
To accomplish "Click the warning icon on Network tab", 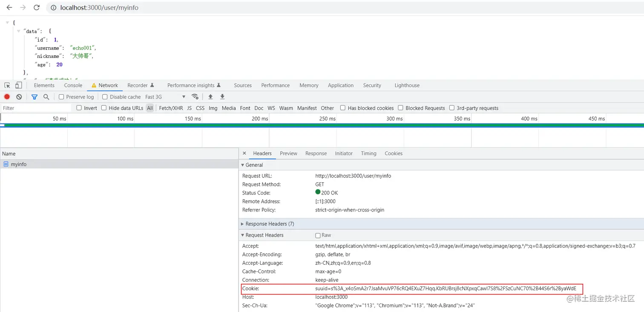I will pyautogui.click(x=94, y=85).
